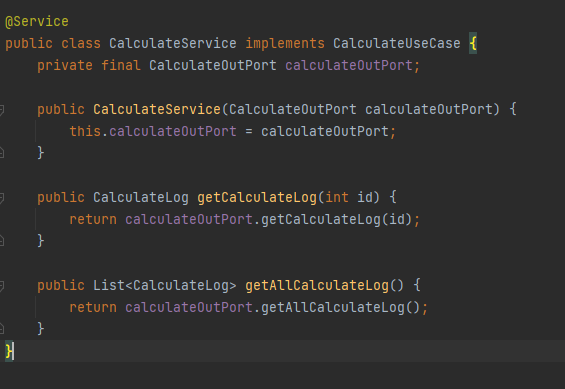Click the @Service annotation
The width and height of the screenshot is (565, 389).
(x=37, y=22)
